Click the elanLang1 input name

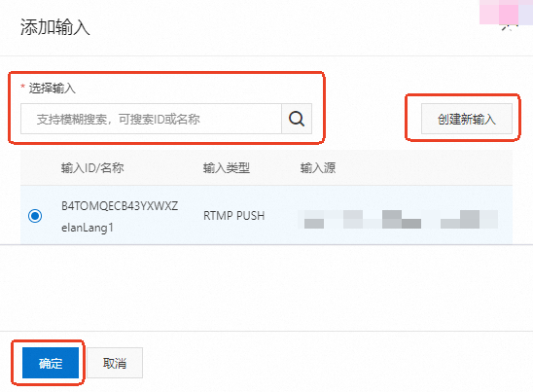[88, 227]
